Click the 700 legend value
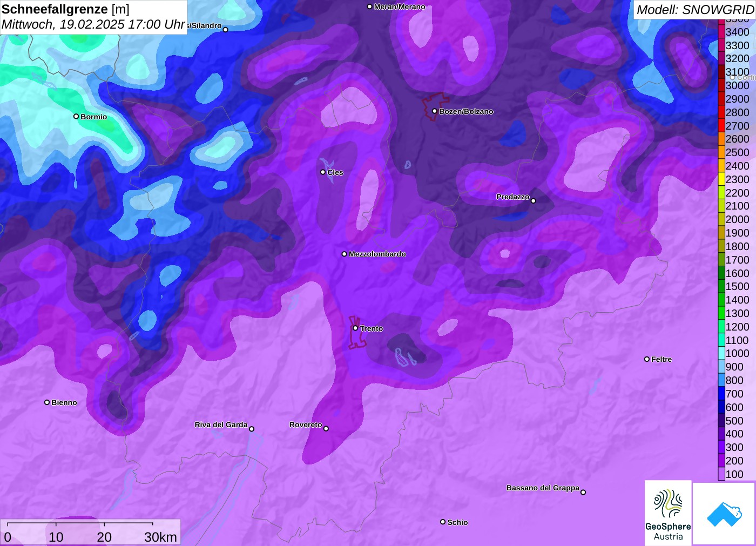Viewport: 756px width, 546px height. pyautogui.click(x=734, y=394)
